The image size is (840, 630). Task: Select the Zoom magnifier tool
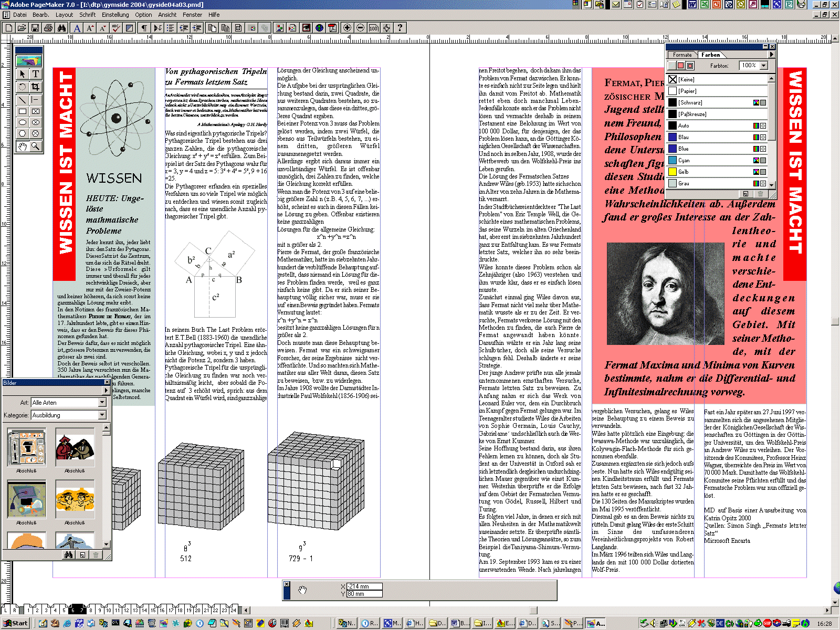pos(35,146)
